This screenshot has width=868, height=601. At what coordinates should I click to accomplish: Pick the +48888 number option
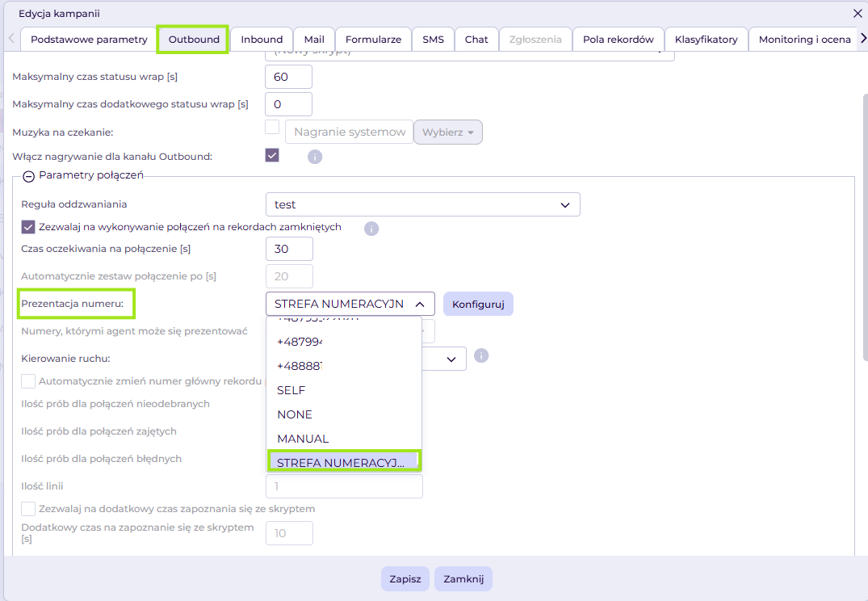tap(344, 366)
